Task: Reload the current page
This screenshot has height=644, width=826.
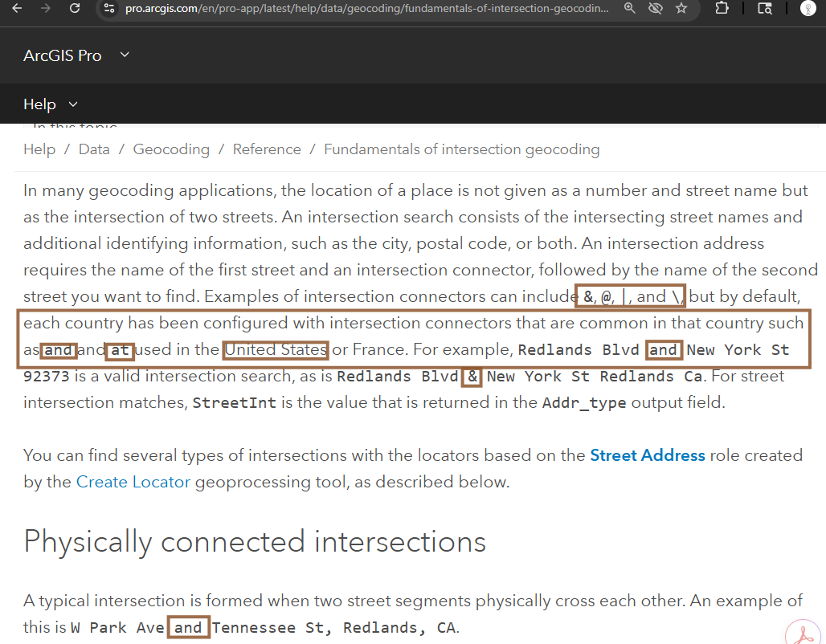Action: pyautogui.click(x=75, y=8)
